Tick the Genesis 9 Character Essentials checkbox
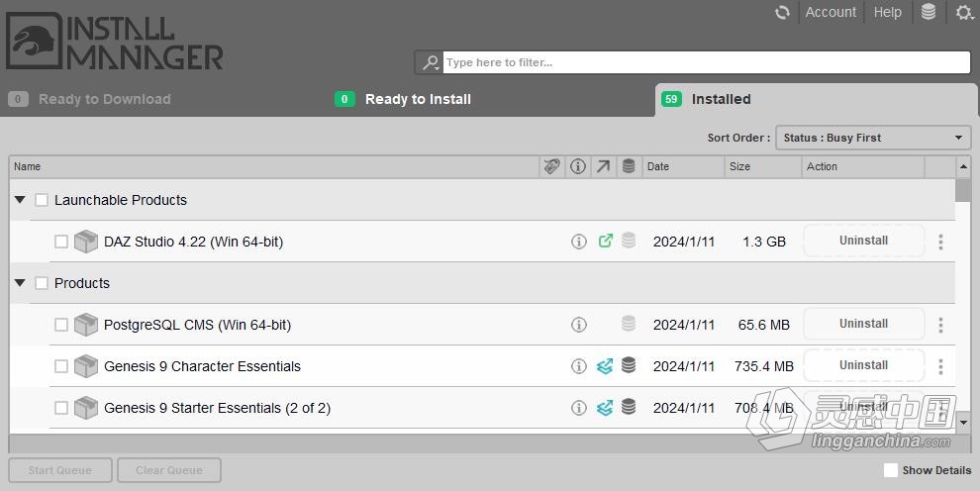 coord(61,366)
